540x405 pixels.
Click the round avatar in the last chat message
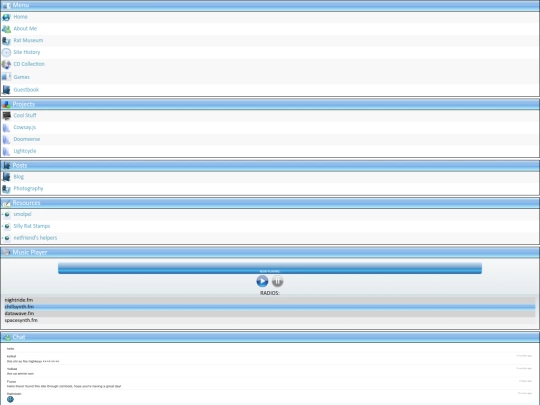pyautogui.click(x=10, y=399)
